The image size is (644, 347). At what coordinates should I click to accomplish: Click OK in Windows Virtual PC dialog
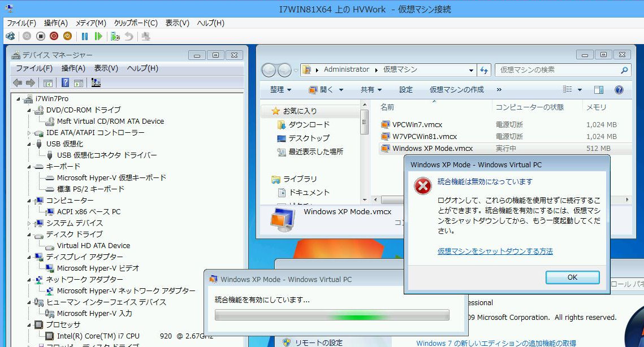click(572, 277)
